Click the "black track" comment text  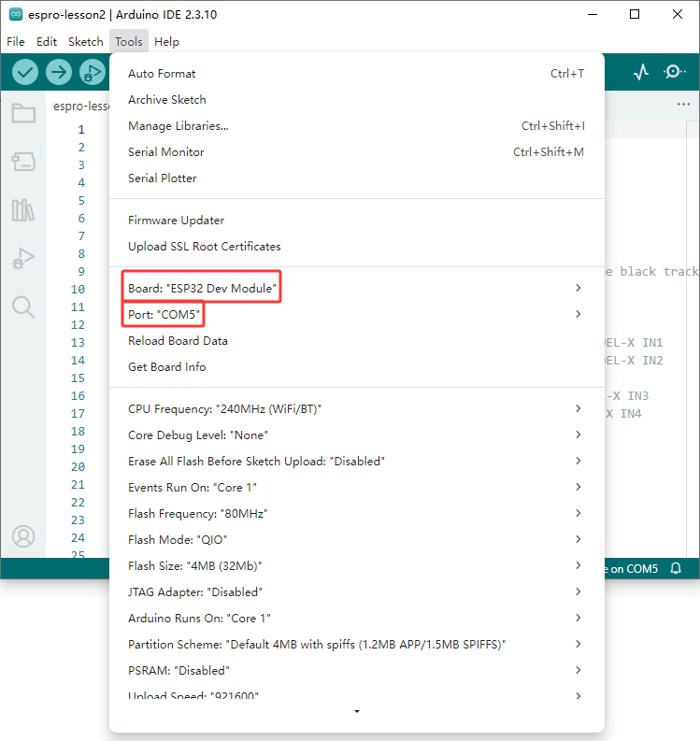pos(660,271)
